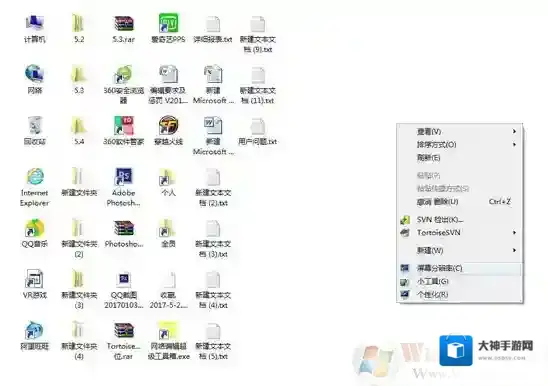Expand the 排序方式(O) submenu arrow
Image resolution: width=548 pixels, height=386 pixels.
pos(514,144)
